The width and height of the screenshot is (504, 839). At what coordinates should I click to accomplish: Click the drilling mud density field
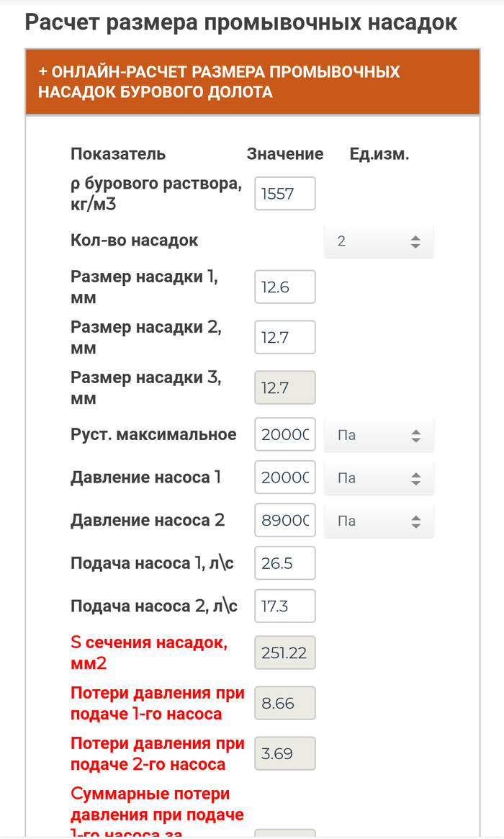click(x=285, y=193)
